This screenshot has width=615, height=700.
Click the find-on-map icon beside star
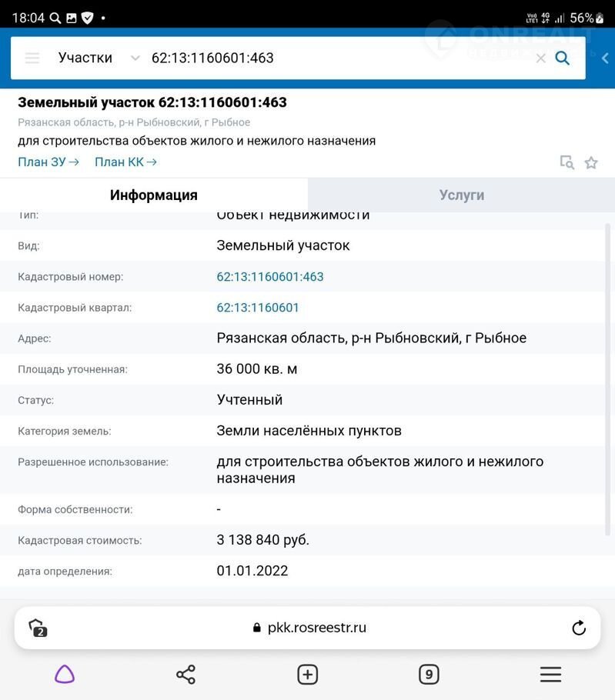pyautogui.click(x=567, y=162)
